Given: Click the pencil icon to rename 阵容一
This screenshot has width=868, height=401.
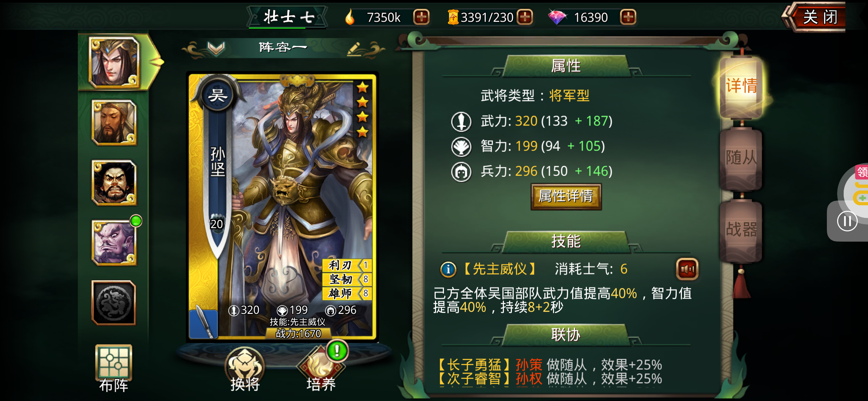Looking at the screenshot, I should [x=354, y=49].
